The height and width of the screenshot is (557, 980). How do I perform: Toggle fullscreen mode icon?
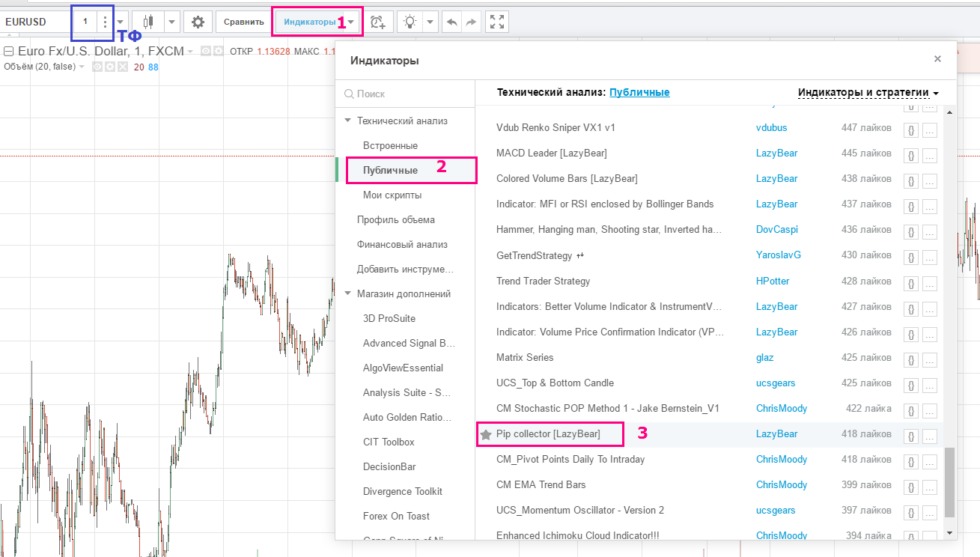coord(497,22)
